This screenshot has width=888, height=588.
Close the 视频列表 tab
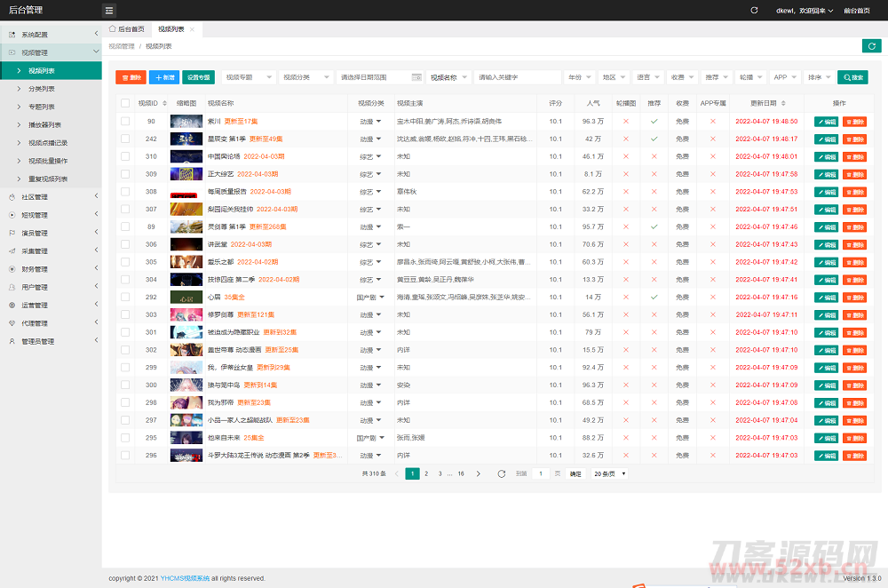click(191, 29)
